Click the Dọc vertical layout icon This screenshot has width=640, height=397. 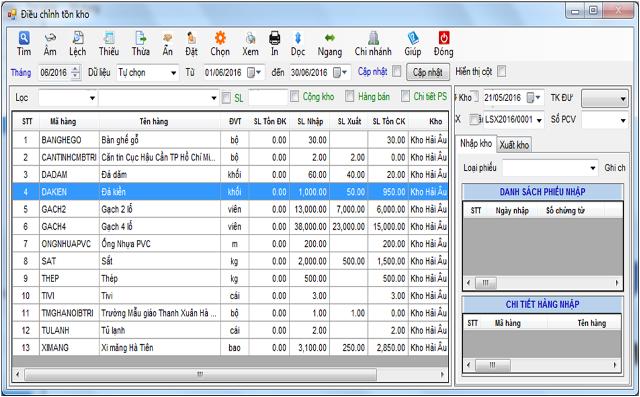click(x=298, y=38)
